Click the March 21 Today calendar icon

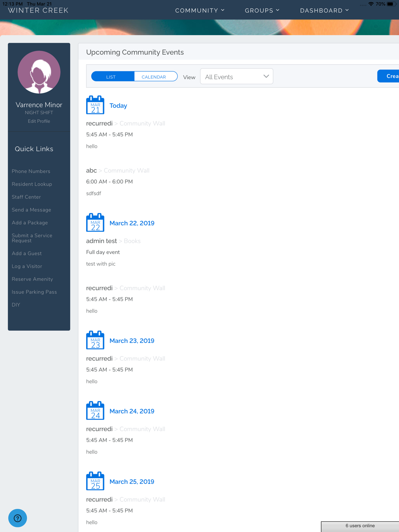(x=95, y=105)
